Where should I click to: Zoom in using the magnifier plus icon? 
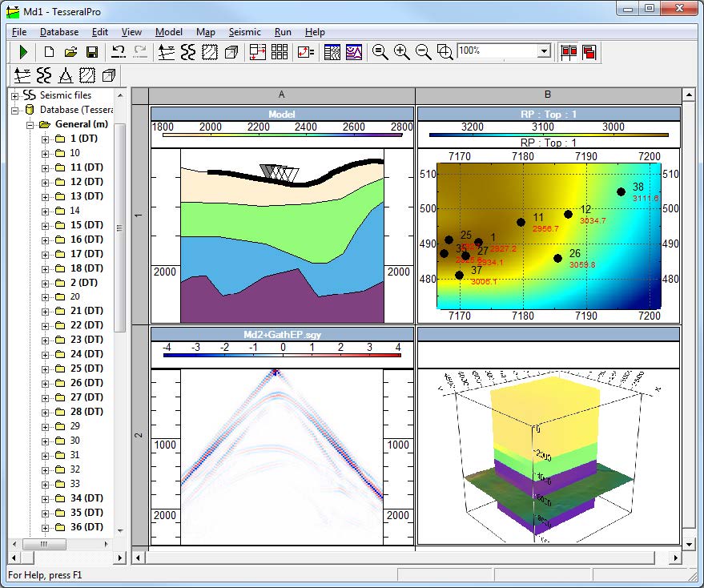click(400, 52)
